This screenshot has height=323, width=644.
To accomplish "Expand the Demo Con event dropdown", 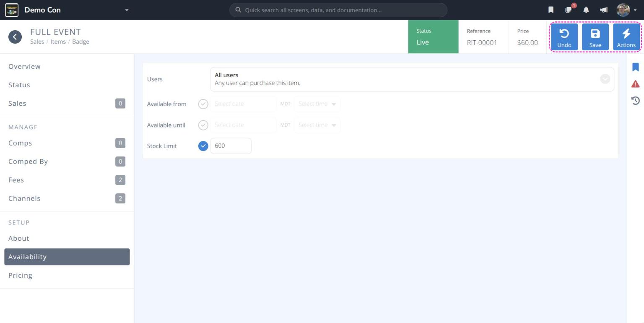I will [127, 10].
